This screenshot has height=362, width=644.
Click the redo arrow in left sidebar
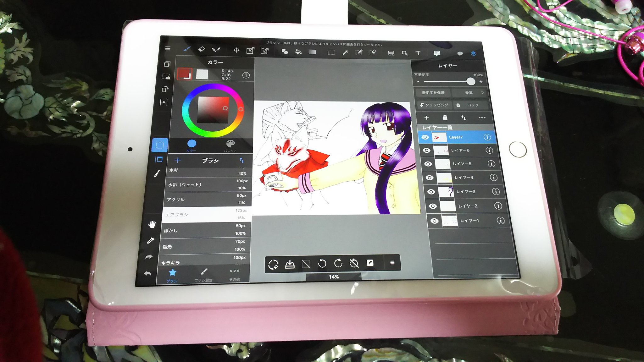[x=149, y=257]
